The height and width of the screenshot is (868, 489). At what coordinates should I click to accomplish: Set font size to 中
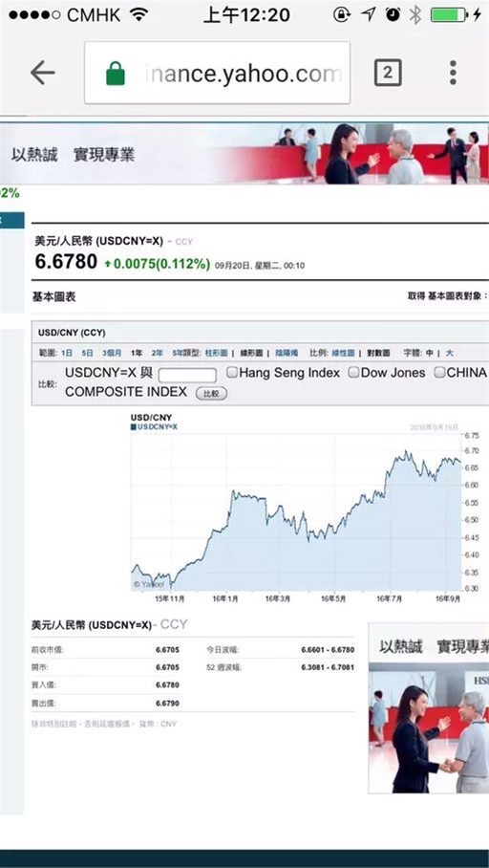point(429,353)
